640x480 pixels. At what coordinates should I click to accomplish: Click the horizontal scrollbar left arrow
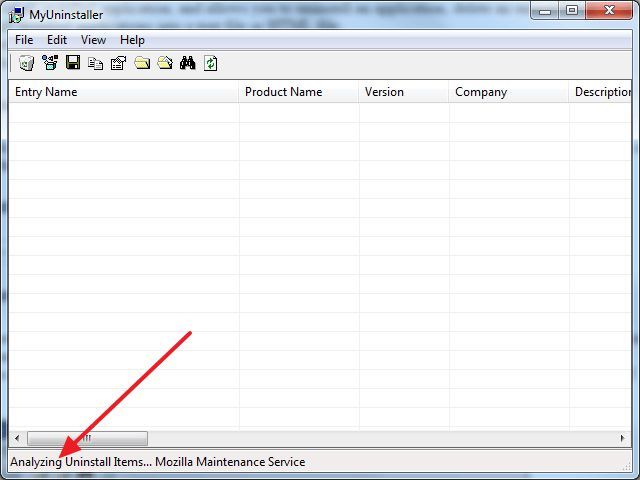click(x=17, y=438)
